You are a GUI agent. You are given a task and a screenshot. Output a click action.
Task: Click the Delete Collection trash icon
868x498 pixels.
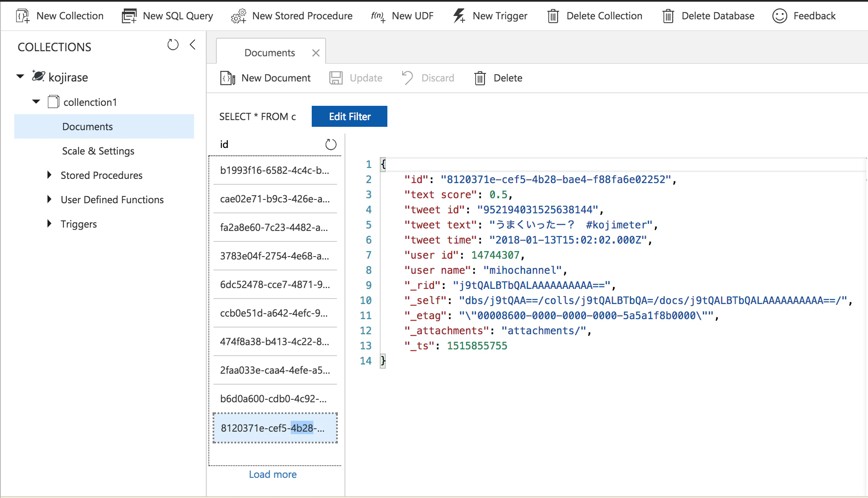tap(553, 16)
